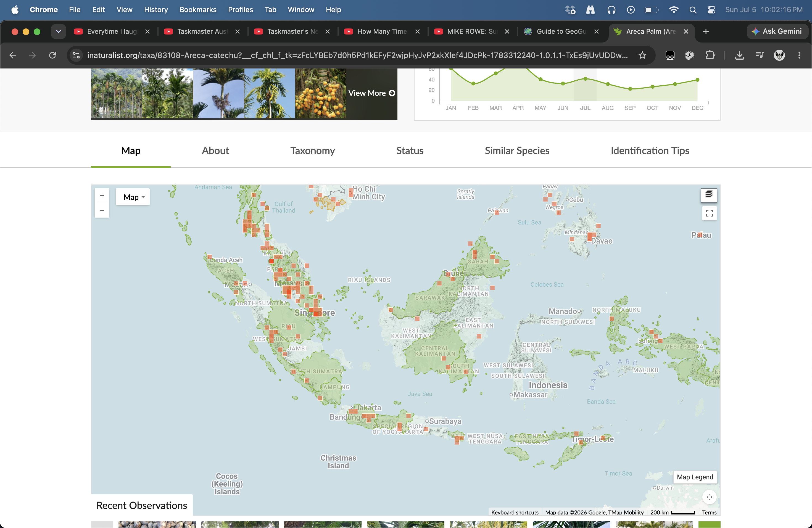Open the map Terms link
The image size is (812, 528).
(709, 512)
